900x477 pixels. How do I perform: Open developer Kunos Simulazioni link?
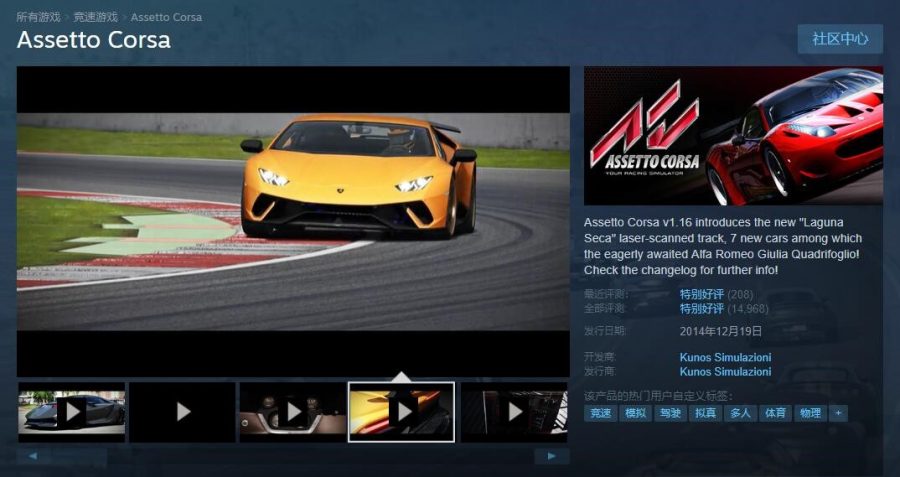[726, 357]
